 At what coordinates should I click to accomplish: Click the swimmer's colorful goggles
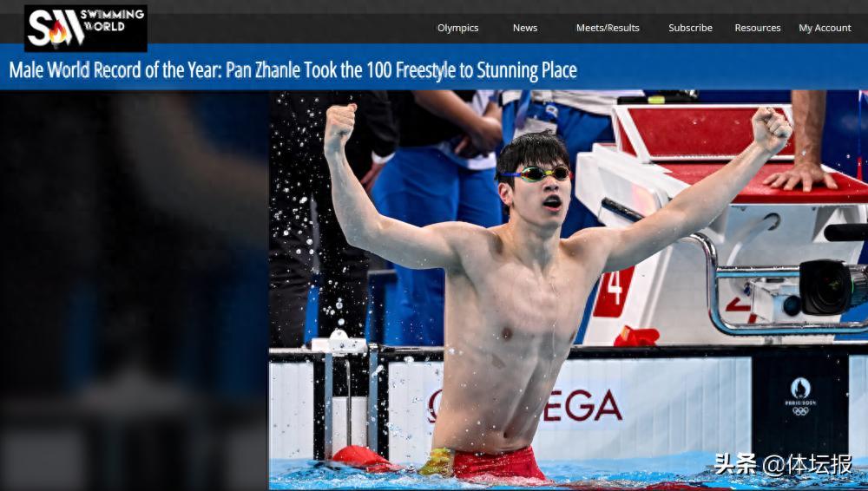pos(536,173)
